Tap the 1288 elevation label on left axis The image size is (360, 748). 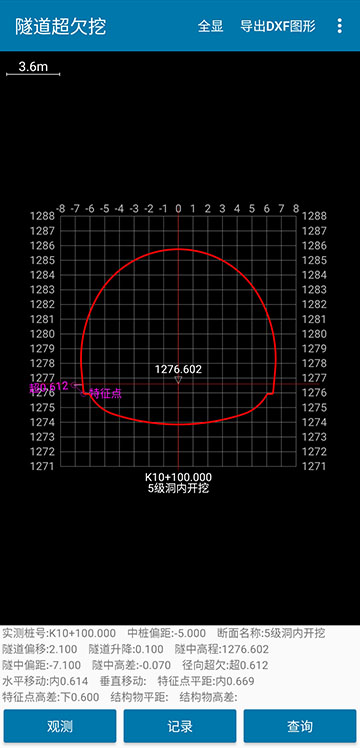point(42,216)
